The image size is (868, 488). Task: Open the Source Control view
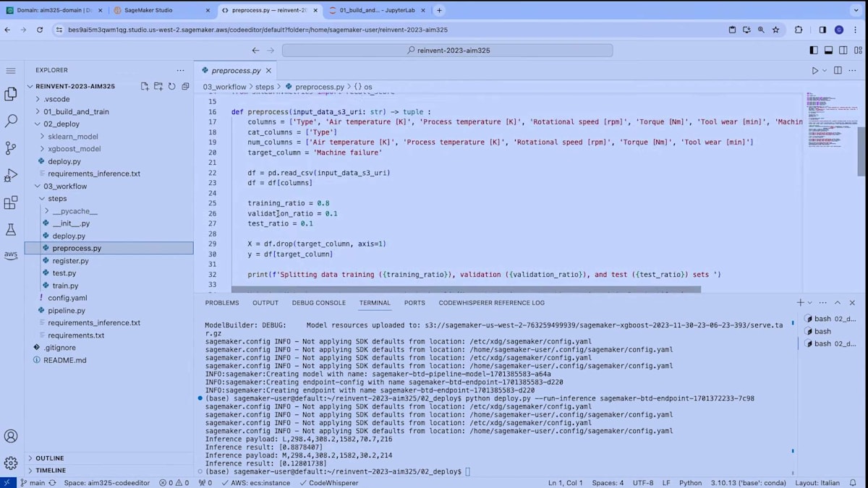11,148
